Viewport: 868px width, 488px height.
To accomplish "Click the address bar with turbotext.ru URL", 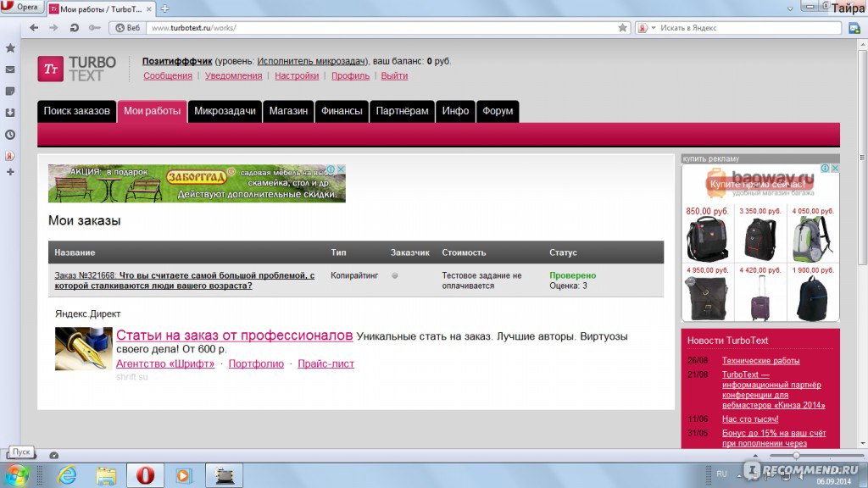I will (382, 28).
